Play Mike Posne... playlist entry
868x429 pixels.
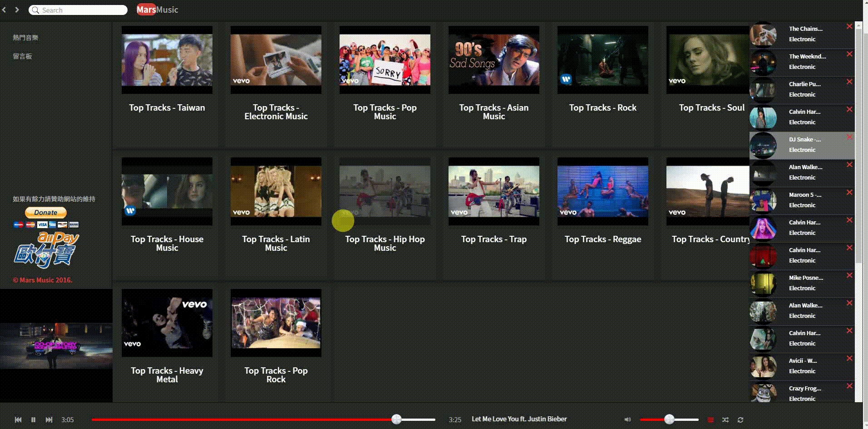(x=802, y=283)
